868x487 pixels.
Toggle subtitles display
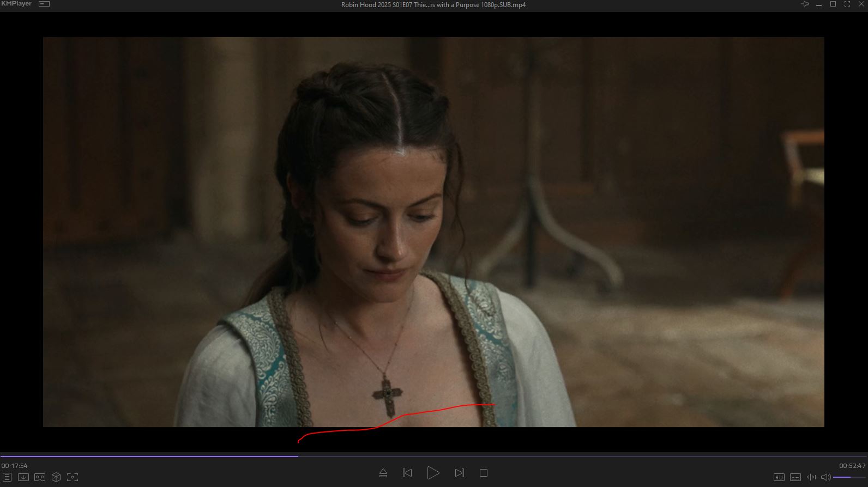(x=795, y=477)
